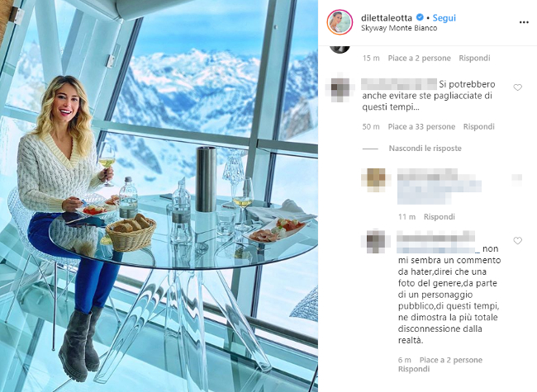Reply to the 15 m comment
The width and height of the screenshot is (537, 392).
pyautogui.click(x=474, y=58)
